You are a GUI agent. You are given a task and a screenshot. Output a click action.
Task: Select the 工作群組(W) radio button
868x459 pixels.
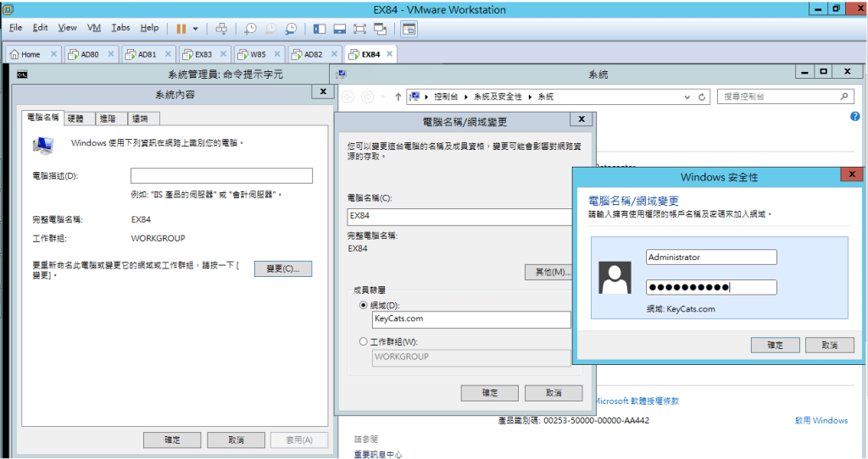364,341
